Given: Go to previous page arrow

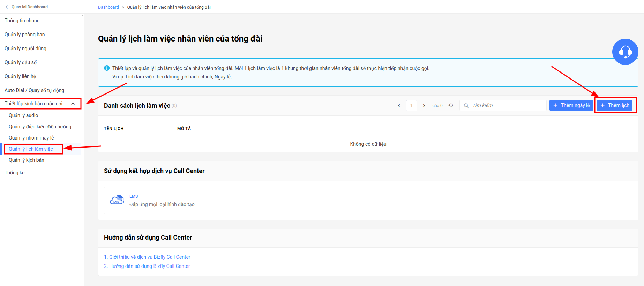Looking at the screenshot, I should pos(399,106).
